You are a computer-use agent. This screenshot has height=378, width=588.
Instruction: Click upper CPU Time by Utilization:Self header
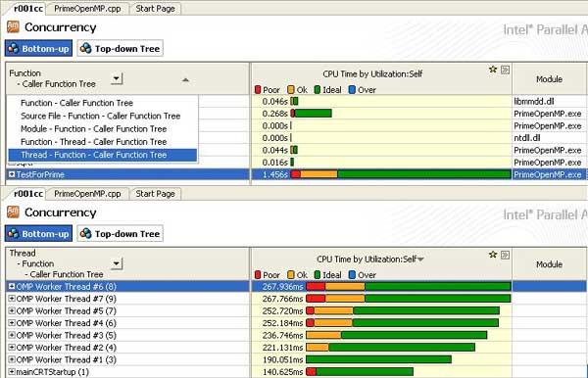coord(372,74)
